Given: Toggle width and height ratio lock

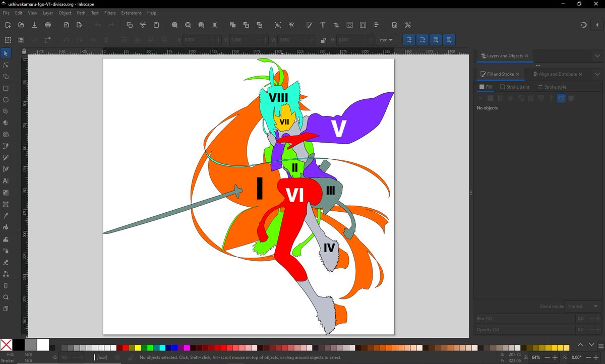Looking at the screenshot, I should (323, 40).
